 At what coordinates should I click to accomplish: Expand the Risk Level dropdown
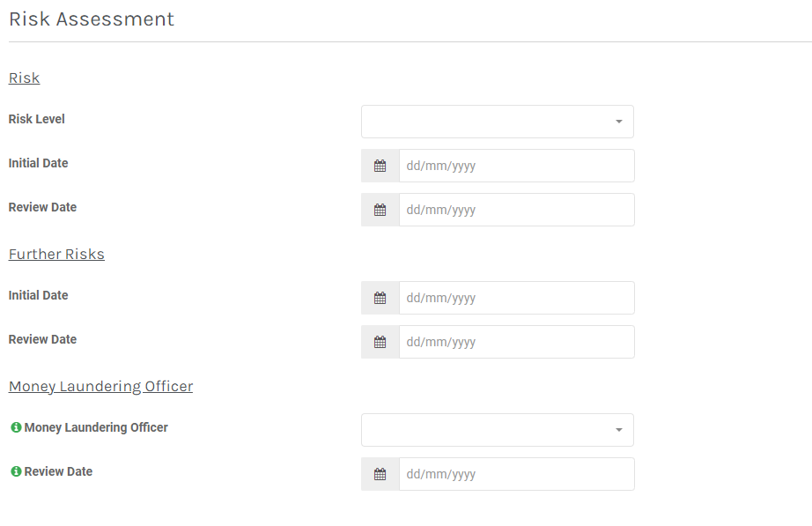[x=497, y=122]
